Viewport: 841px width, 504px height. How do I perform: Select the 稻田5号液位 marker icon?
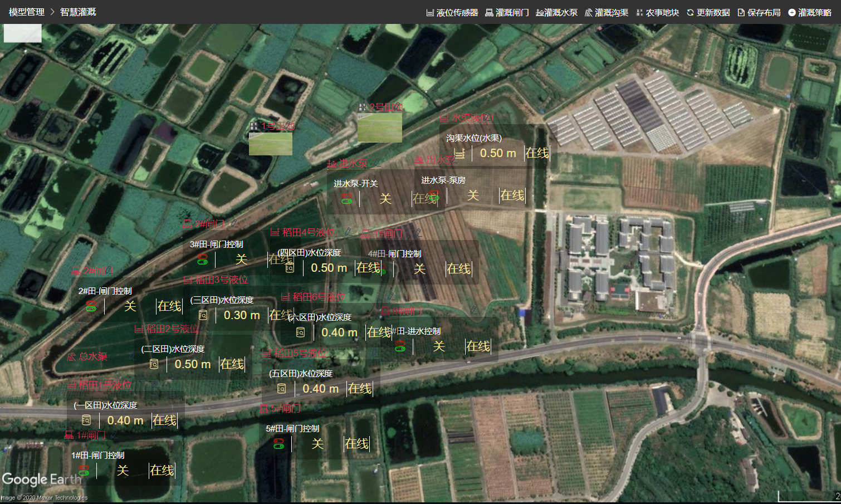tap(267, 353)
